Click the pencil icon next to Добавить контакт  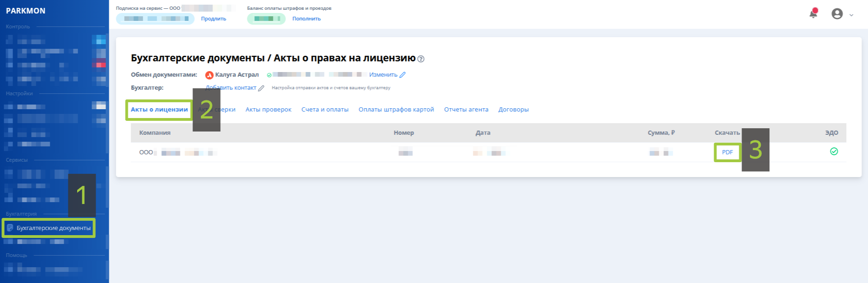click(x=261, y=88)
